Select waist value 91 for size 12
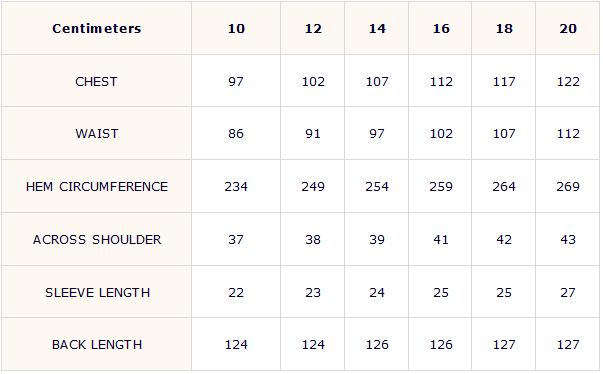 pyautogui.click(x=313, y=134)
